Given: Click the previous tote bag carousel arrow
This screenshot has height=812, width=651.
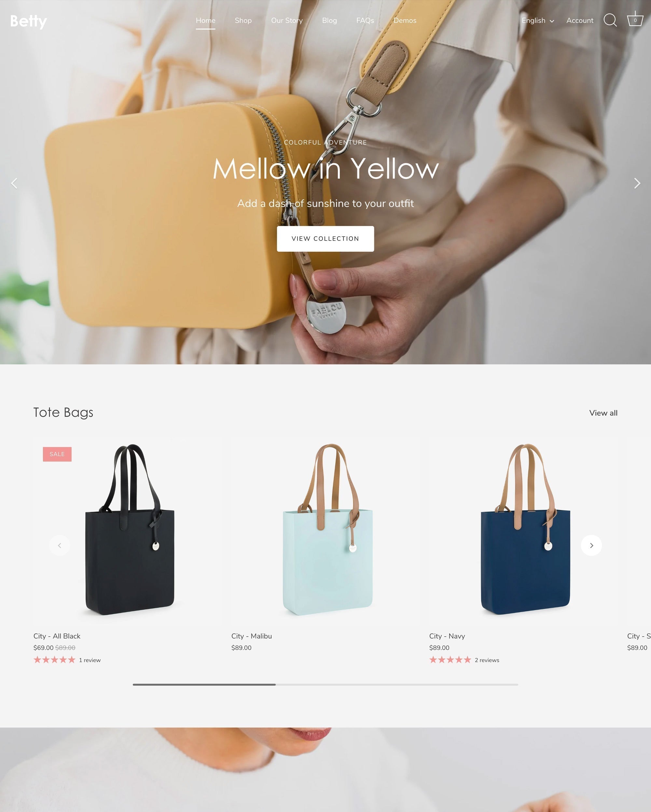Looking at the screenshot, I should 60,545.
